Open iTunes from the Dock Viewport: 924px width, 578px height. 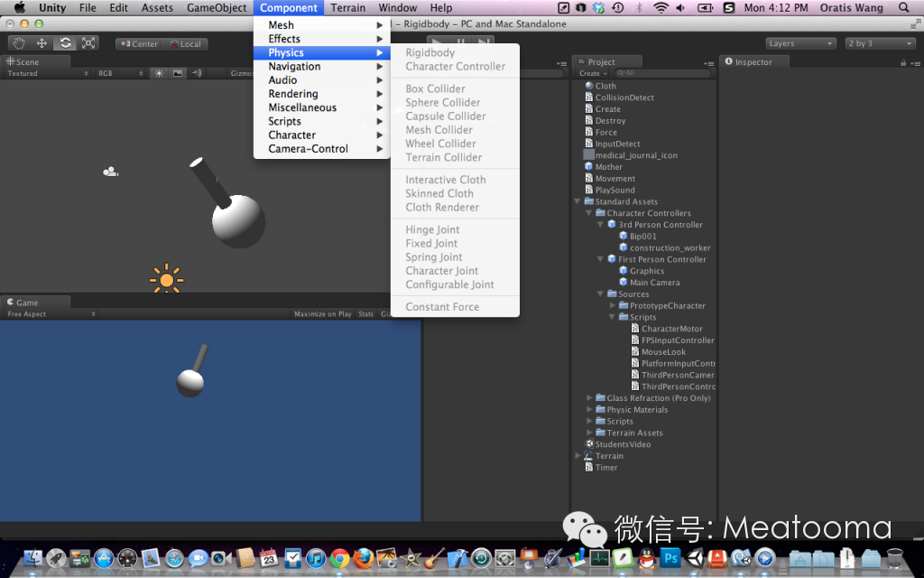[316, 557]
